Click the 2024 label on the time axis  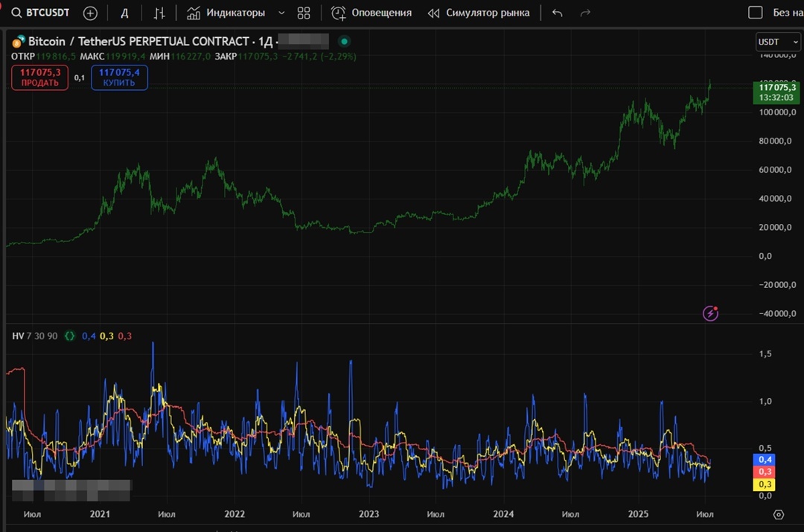point(503,514)
